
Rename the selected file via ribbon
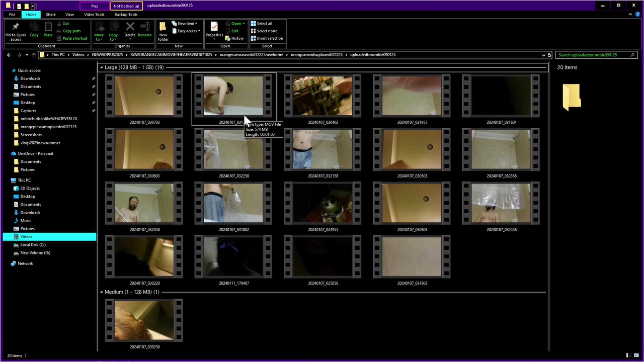tap(144, 30)
